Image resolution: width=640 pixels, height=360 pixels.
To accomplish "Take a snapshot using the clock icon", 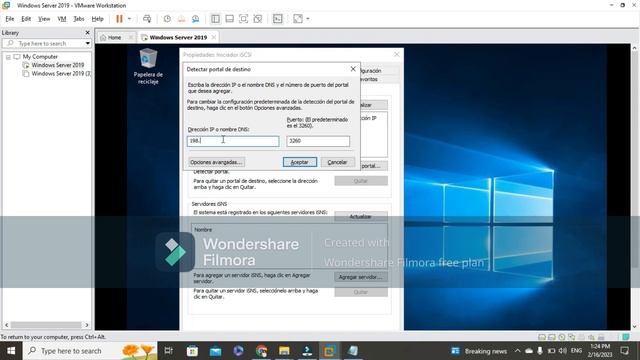I will pos(167,19).
